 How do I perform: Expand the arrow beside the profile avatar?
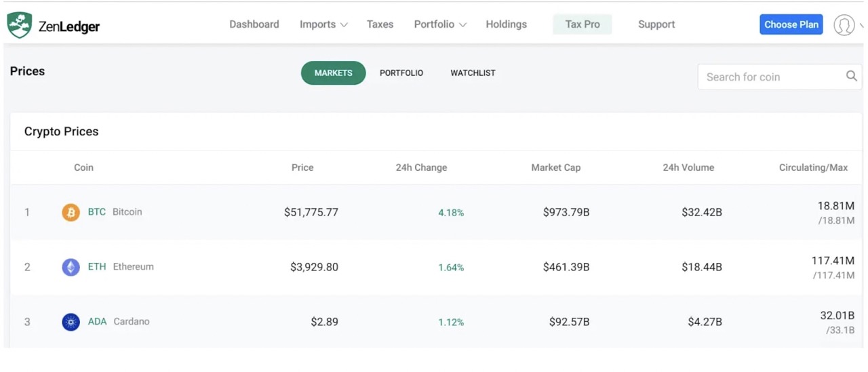click(861, 26)
